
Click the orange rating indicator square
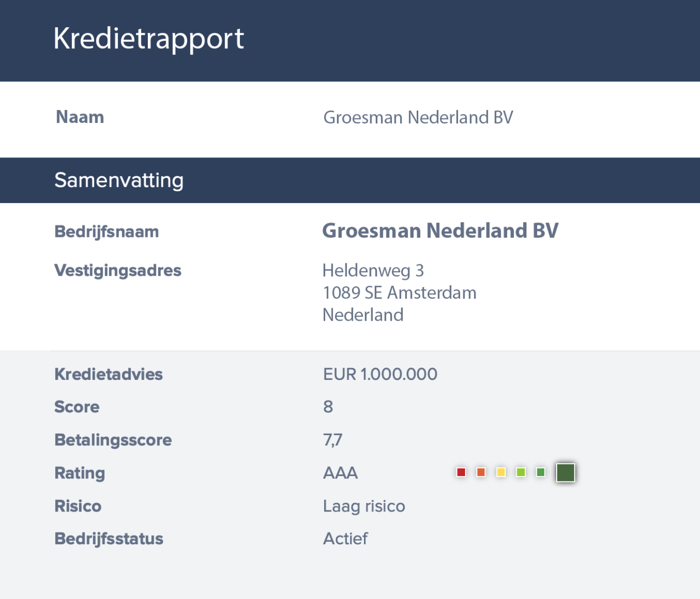tap(481, 472)
